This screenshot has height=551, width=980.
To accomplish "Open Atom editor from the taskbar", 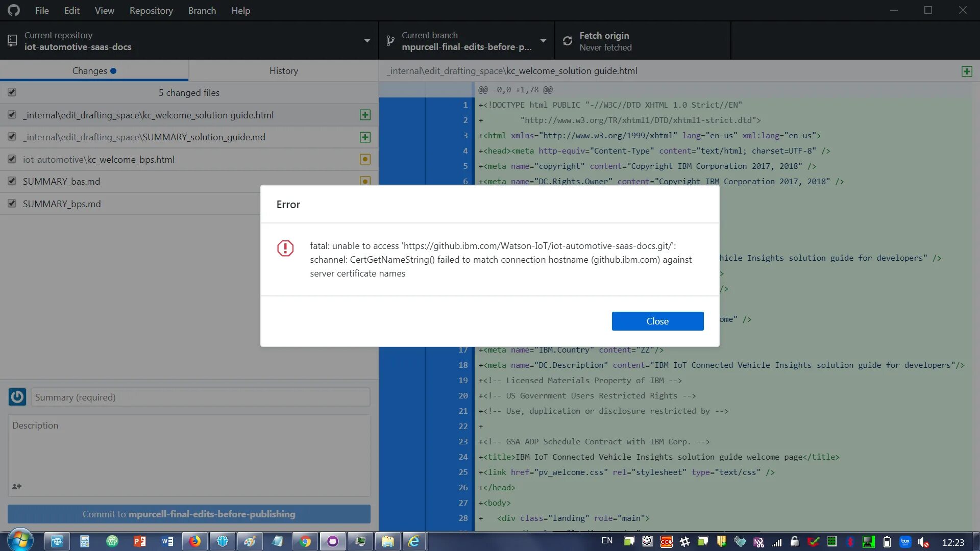I will [112, 541].
